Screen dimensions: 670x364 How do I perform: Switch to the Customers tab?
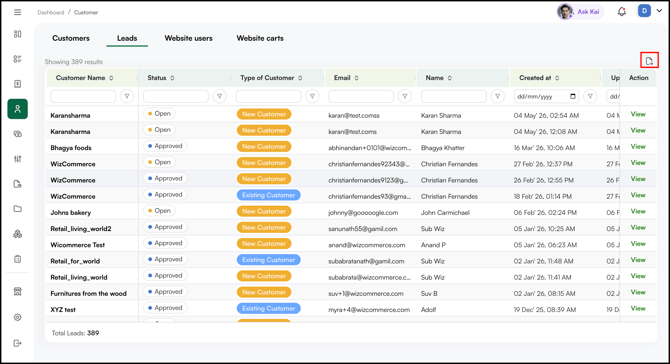tap(71, 38)
